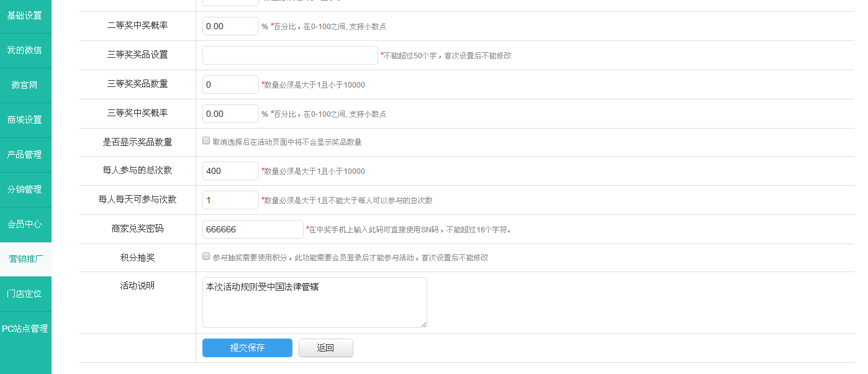Open 分销管理 sidebar section
The height and width of the screenshot is (374, 868).
25,189
